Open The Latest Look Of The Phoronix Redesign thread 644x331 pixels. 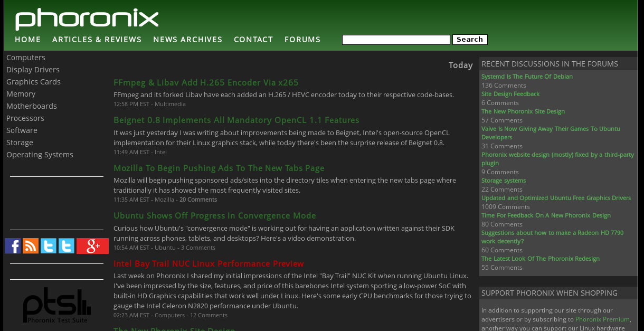[x=541, y=259]
